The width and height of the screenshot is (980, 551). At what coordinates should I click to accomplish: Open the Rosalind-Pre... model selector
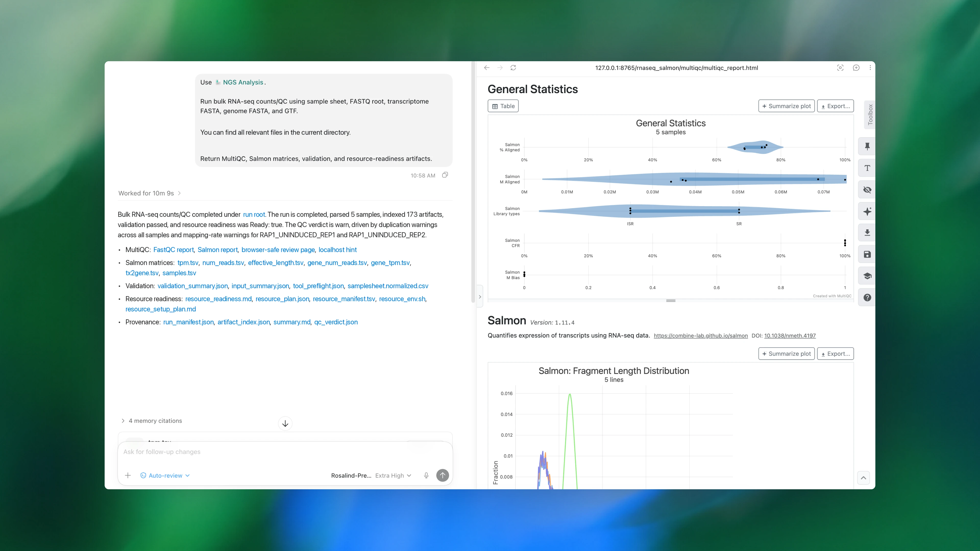351,475
